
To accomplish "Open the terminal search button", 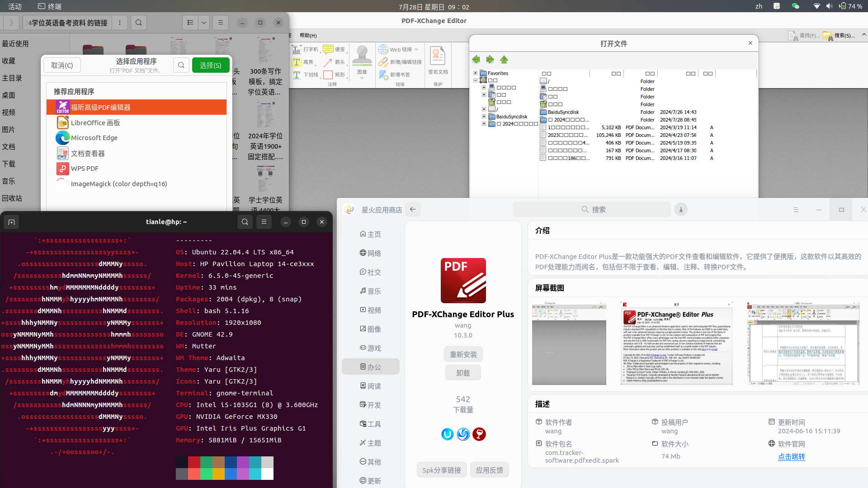I will (x=245, y=222).
